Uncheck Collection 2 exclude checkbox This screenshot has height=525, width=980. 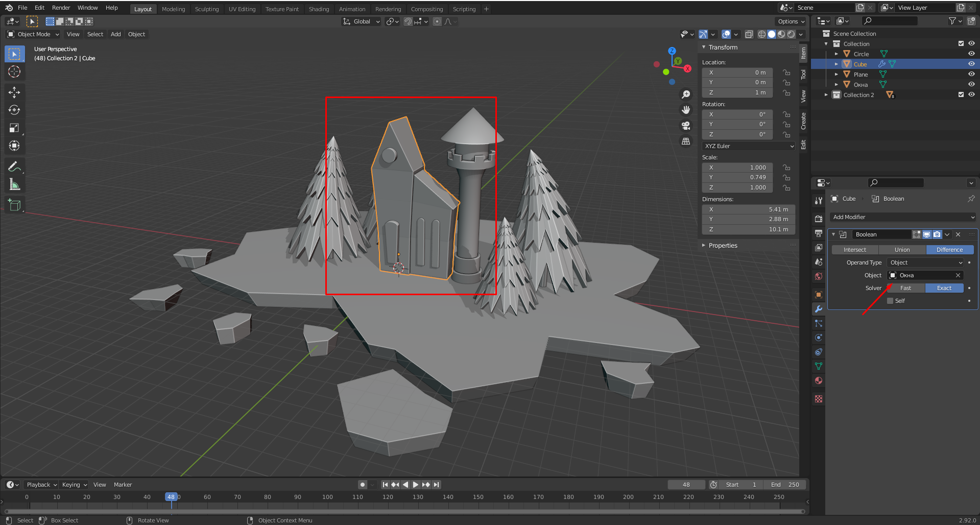pos(961,94)
